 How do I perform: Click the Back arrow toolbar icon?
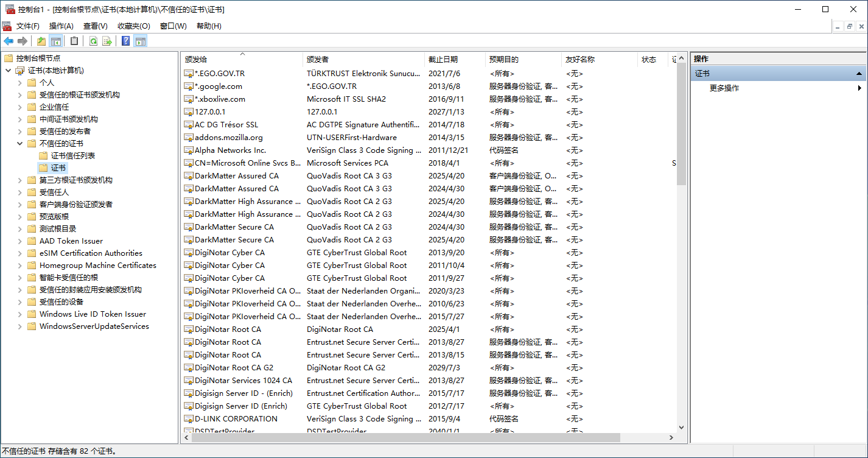click(x=9, y=41)
